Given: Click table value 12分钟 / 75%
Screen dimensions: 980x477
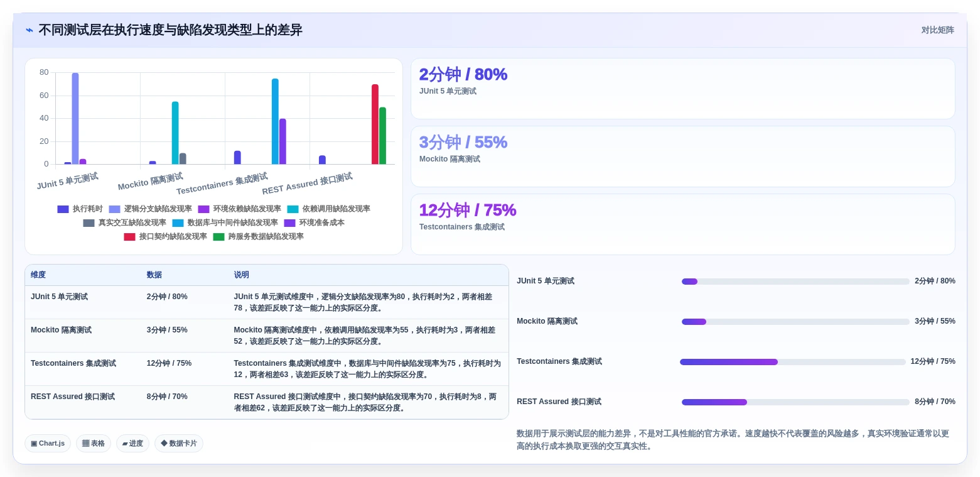Looking at the screenshot, I should click(169, 363).
